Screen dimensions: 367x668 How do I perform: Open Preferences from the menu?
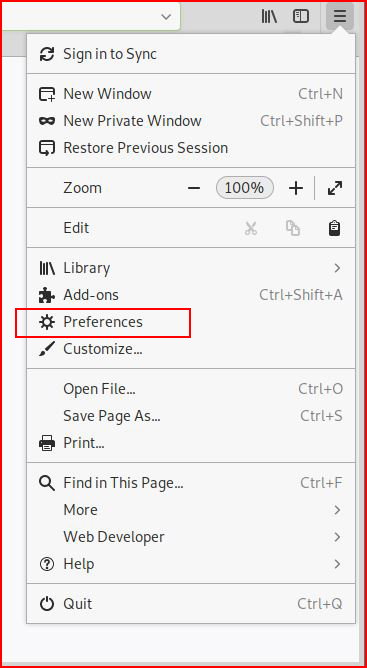point(191,322)
